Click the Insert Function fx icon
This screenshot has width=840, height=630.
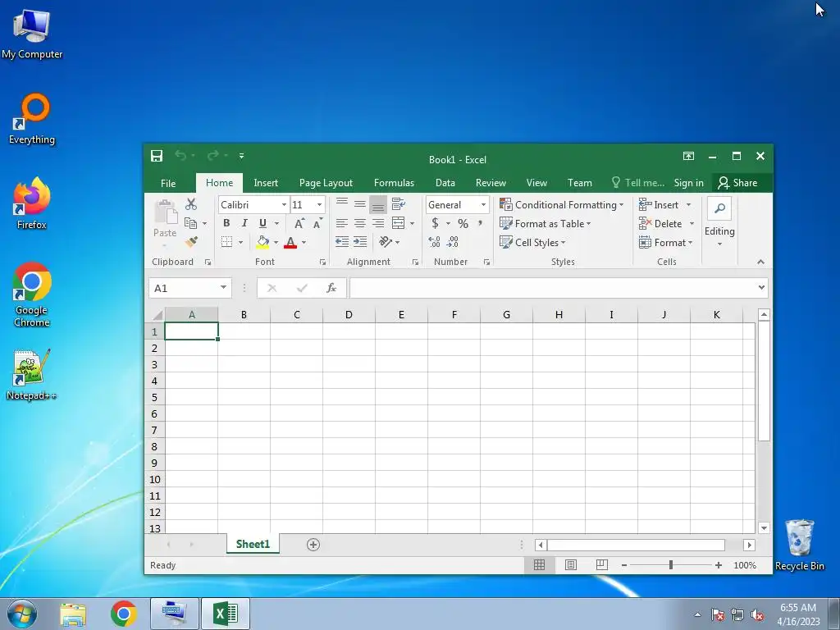coord(331,288)
